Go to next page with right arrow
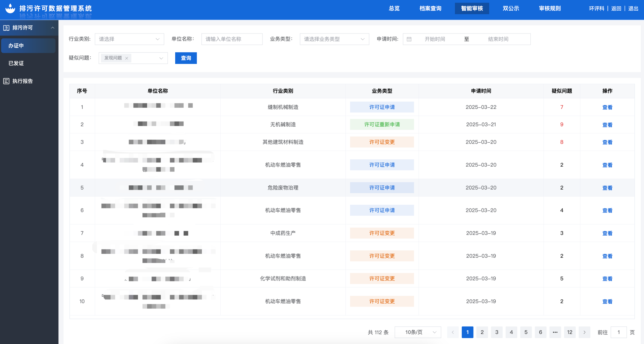 pyautogui.click(x=584, y=332)
